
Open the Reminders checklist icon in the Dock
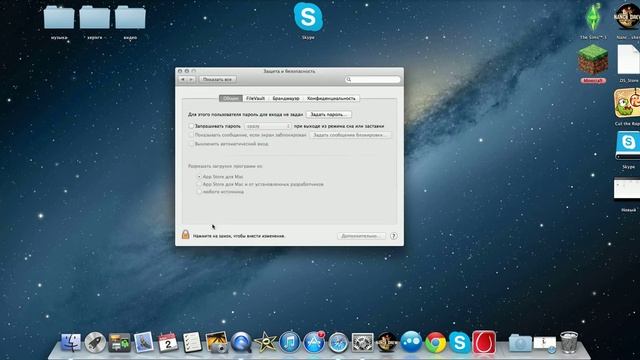(192, 342)
